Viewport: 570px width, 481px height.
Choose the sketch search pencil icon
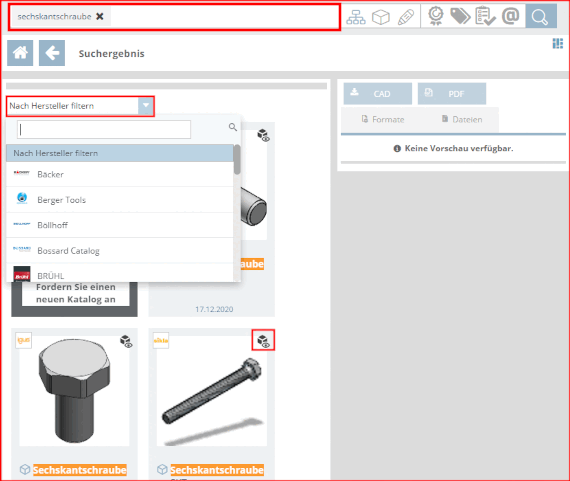[405, 17]
